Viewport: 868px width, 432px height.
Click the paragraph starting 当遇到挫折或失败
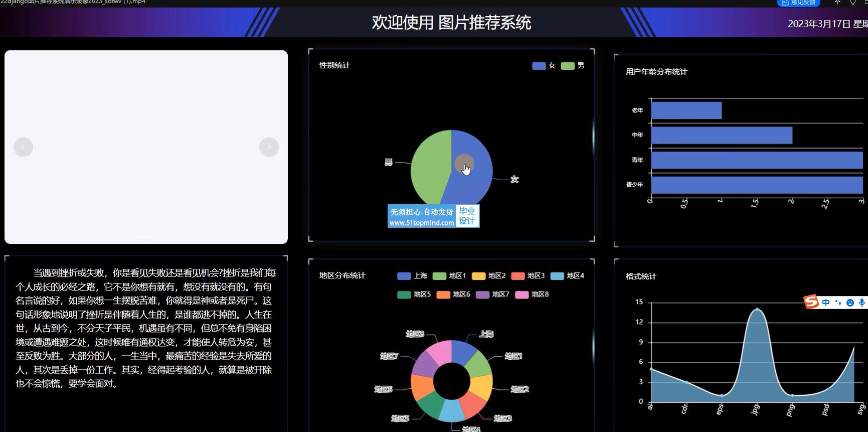146,328
